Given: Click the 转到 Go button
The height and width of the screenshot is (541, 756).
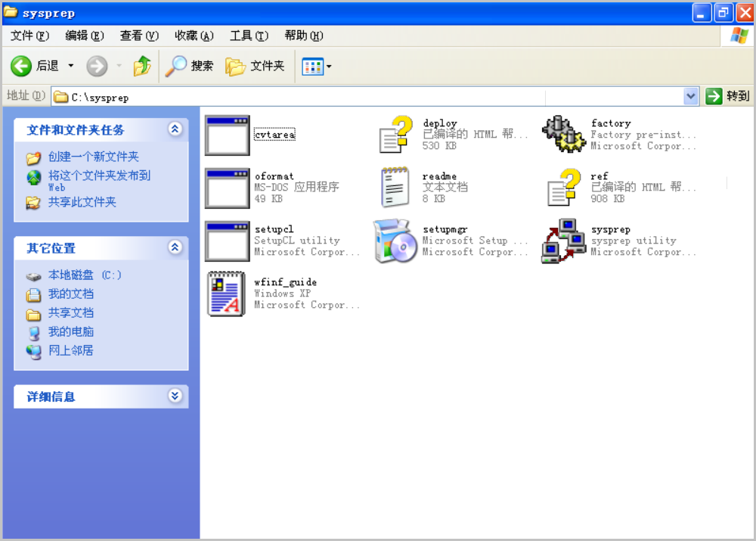Looking at the screenshot, I should [x=727, y=96].
